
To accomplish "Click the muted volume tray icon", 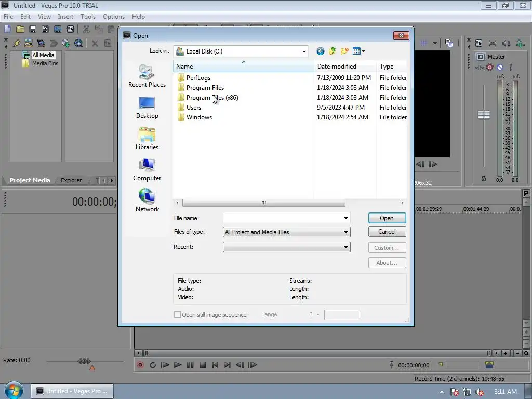I will (480, 392).
